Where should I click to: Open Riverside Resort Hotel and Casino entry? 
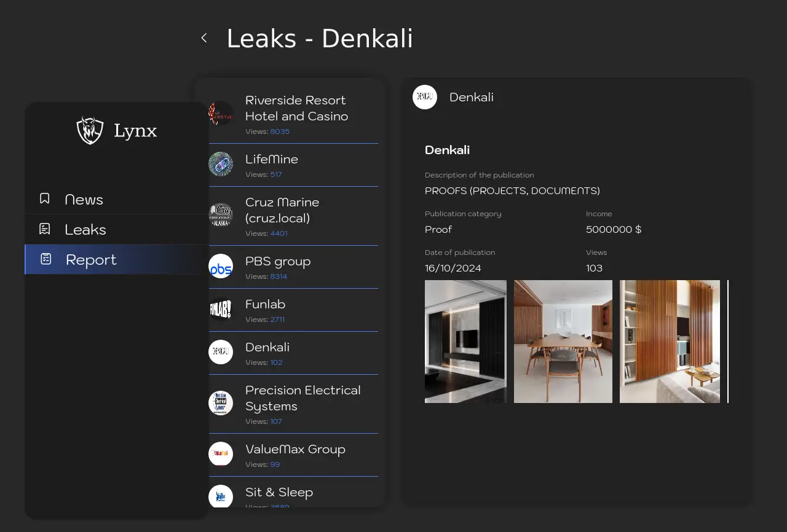[x=296, y=108]
